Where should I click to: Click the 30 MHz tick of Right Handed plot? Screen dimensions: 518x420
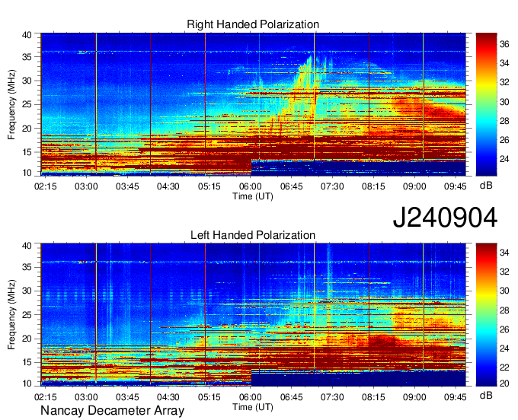point(27,81)
